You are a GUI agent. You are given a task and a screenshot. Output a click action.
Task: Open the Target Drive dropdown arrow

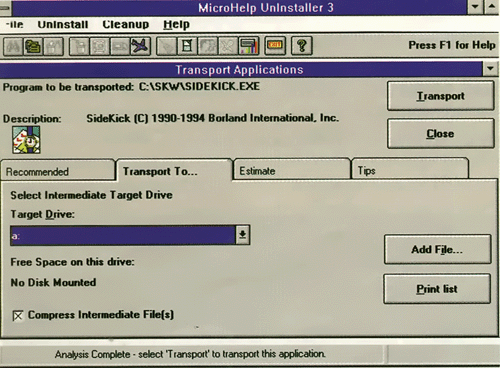coord(243,235)
